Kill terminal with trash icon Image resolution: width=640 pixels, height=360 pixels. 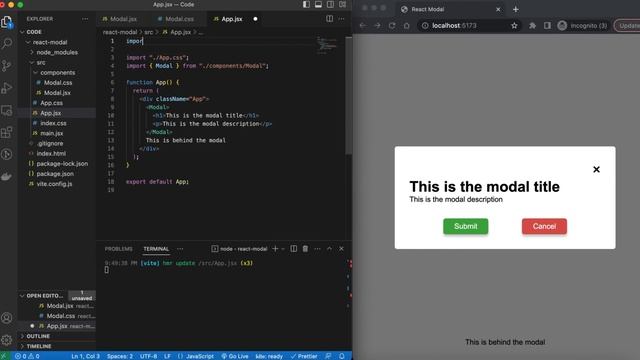305,249
